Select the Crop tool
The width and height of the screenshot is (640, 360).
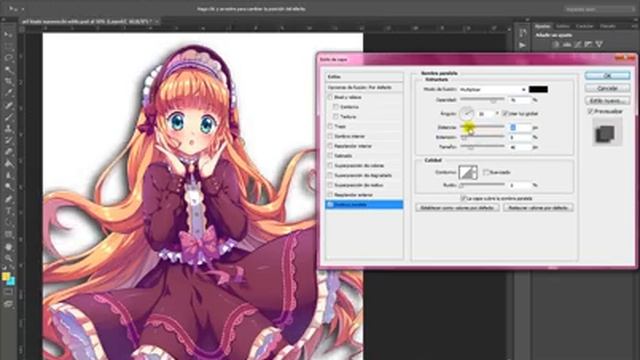(8, 81)
